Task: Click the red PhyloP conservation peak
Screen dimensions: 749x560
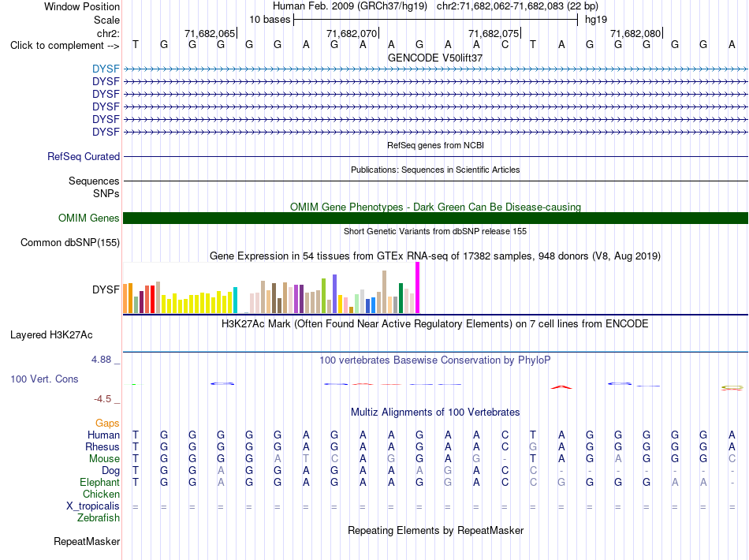Action: click(x=561, y=386)
